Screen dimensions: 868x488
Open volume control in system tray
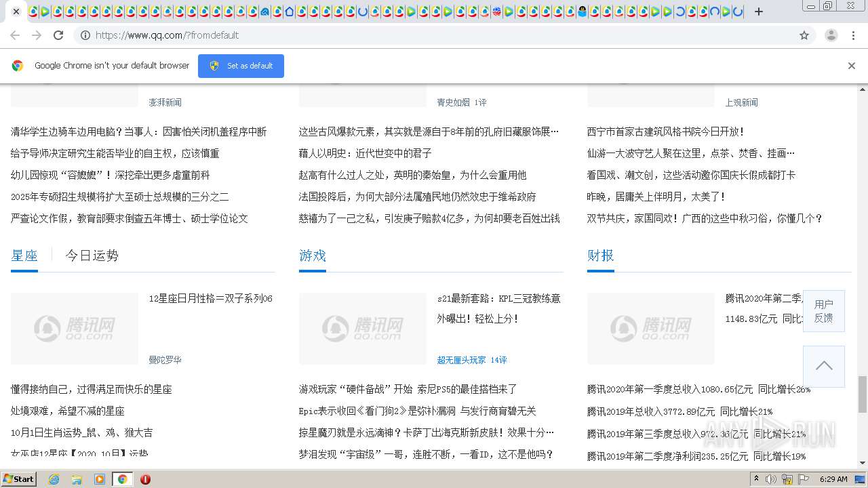pyautogui.click(x=772, y=479)
